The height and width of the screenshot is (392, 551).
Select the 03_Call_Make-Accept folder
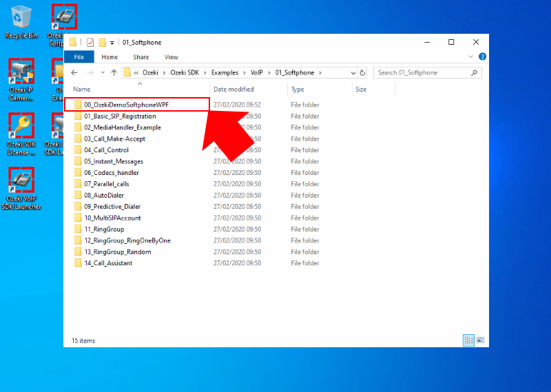click(x=114, y=139)
